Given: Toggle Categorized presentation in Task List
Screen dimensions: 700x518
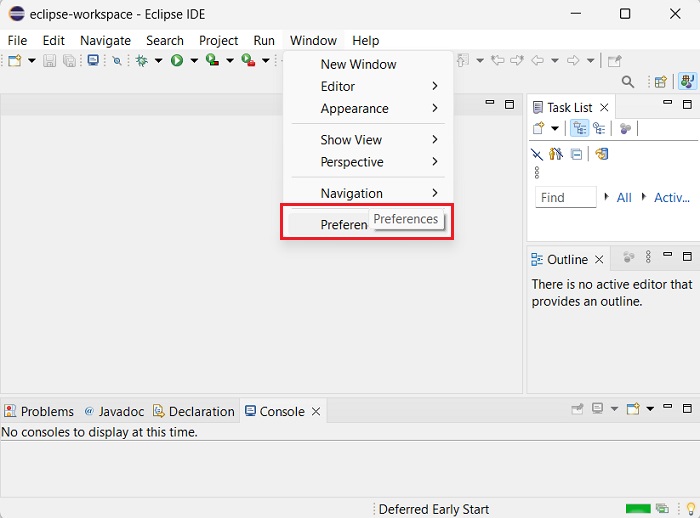Looking at the screenshot, I should click(x=579, y=129).
